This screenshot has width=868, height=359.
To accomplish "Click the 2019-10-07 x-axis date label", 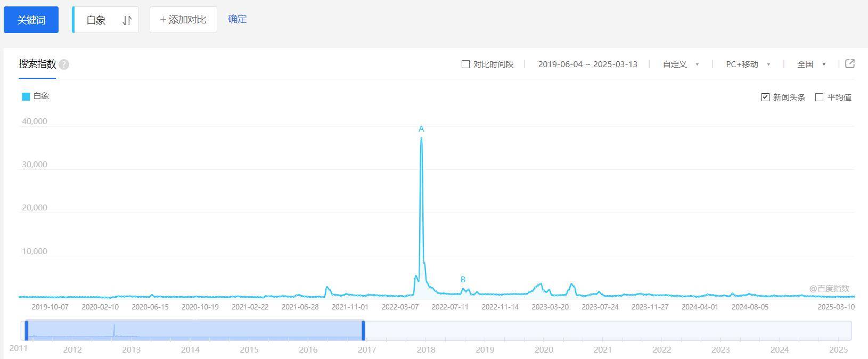I will click(x=50, y=307).
